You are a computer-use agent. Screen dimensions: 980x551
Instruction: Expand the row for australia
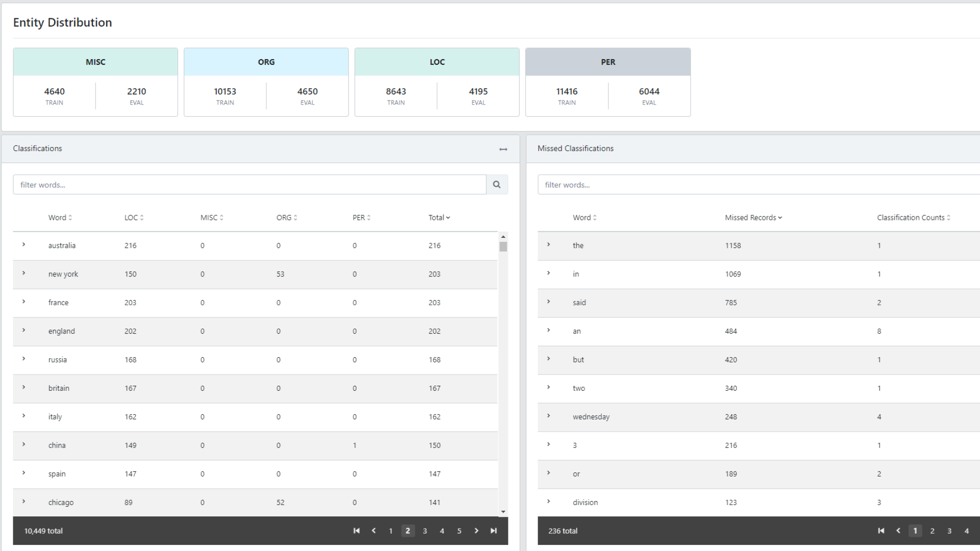(24, 245)
